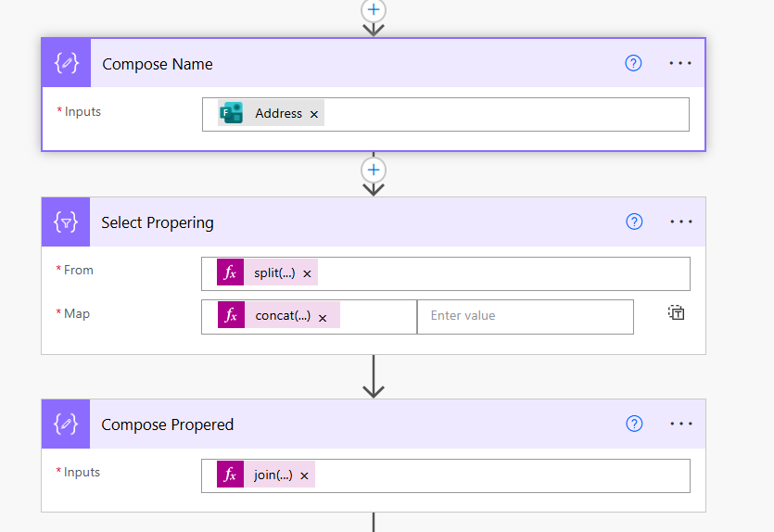Open help for Select Propering action
This screenshot has width=774, height=532.
[634, 222]
